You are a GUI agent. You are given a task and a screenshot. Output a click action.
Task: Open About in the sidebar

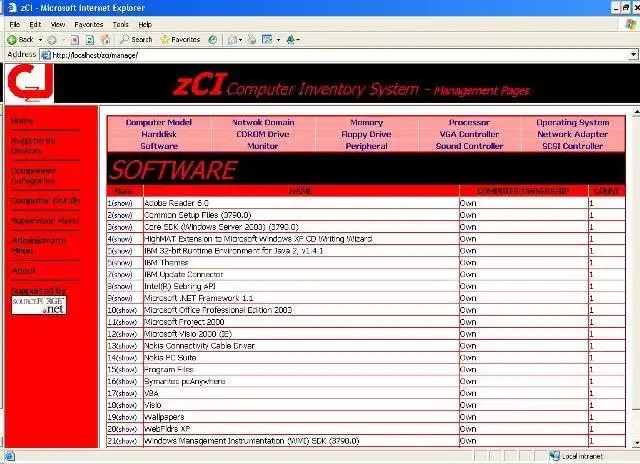23,271
